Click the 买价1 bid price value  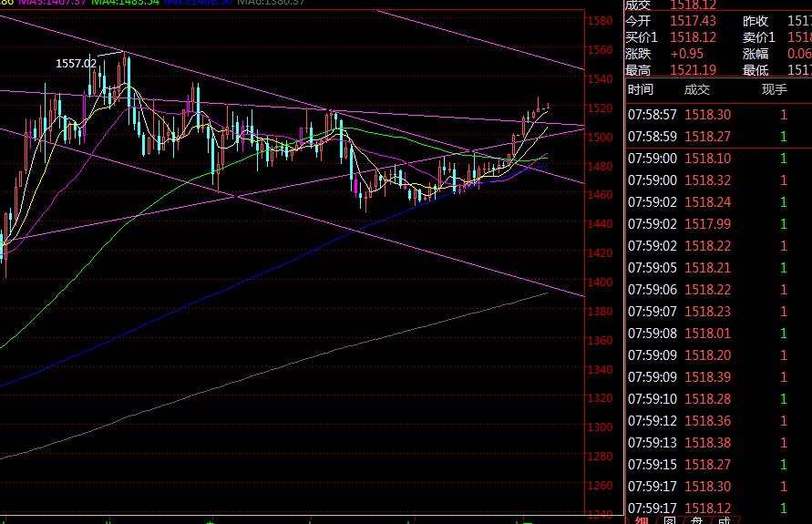[693, 37]
